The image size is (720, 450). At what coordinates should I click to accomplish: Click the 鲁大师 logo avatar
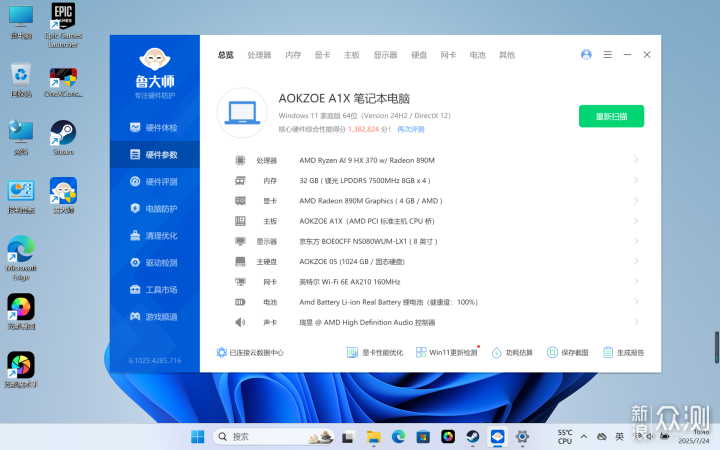click(x=155, y=60)
